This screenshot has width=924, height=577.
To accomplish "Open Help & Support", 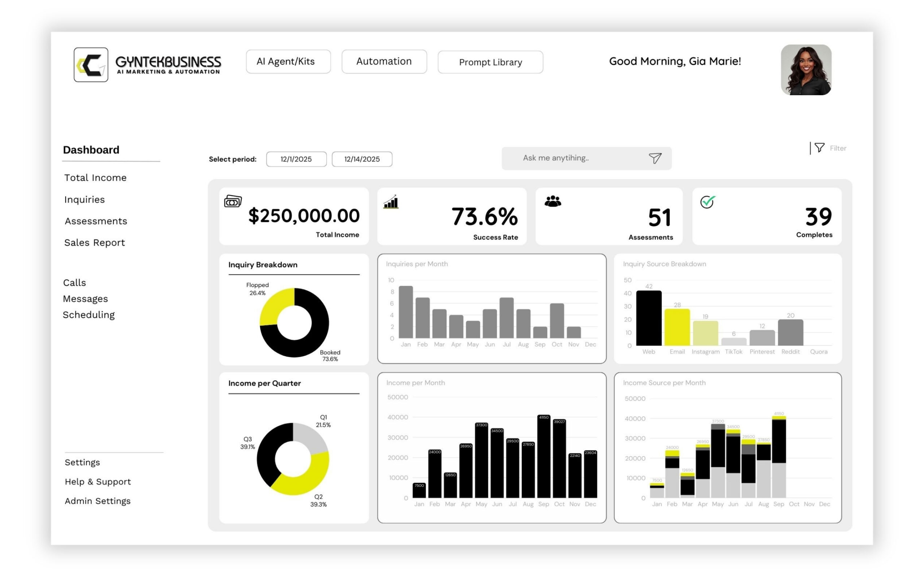I will [98, 481].
